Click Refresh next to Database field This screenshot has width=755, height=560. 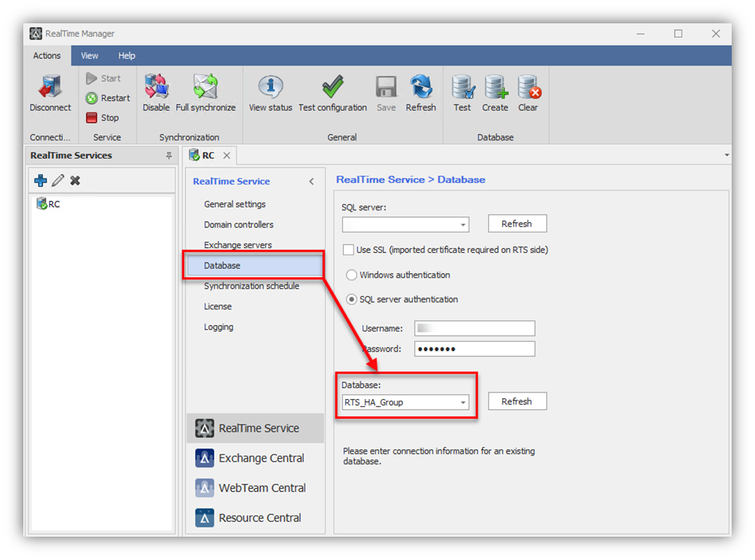point(517,401)
